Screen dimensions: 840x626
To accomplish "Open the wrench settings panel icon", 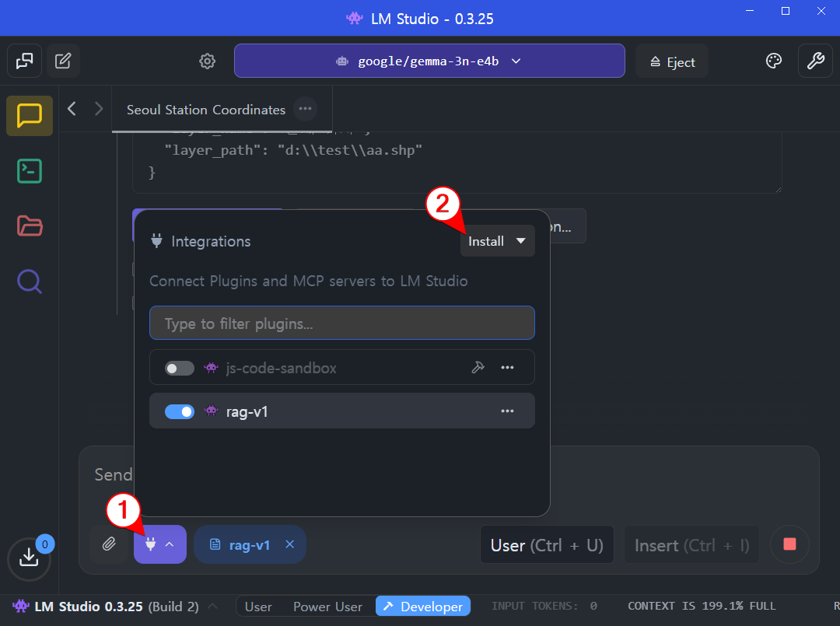I will point(815,61).
